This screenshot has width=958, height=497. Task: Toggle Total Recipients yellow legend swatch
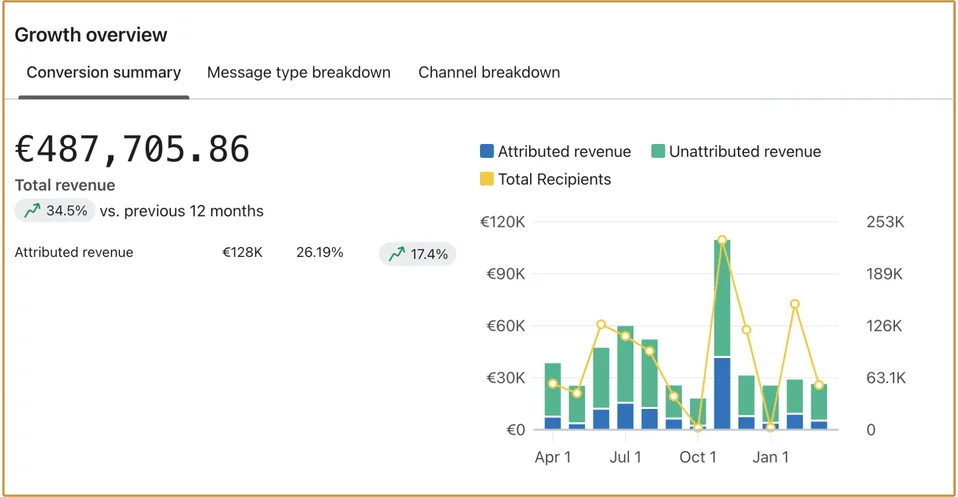point(487,179)
